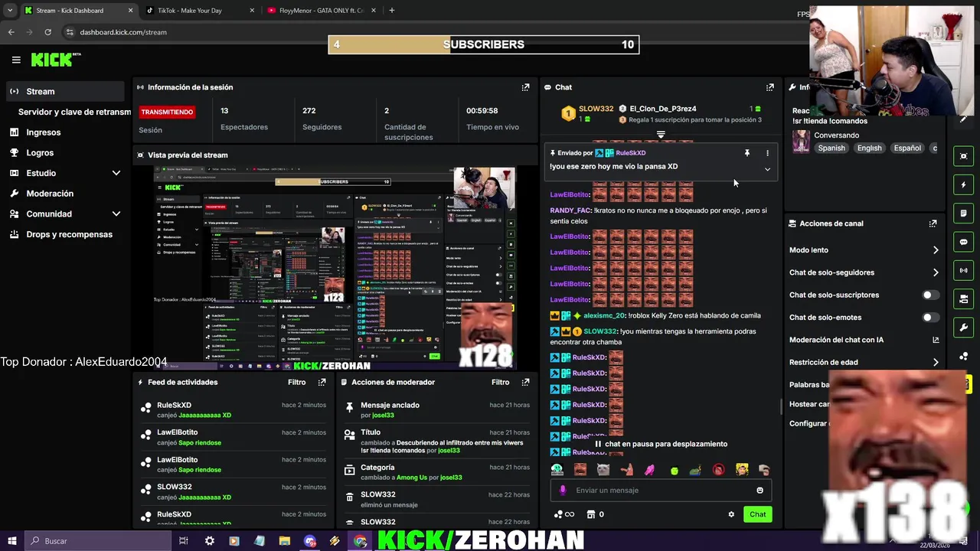Toggle Chat de solo-emotes switch
980x551 pixels.
[x=930, y=318]
